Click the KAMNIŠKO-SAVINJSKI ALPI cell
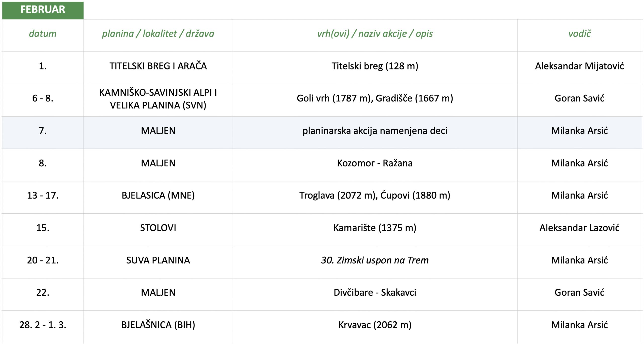This screenshot has width=644, height=345. tap(158, 99)
